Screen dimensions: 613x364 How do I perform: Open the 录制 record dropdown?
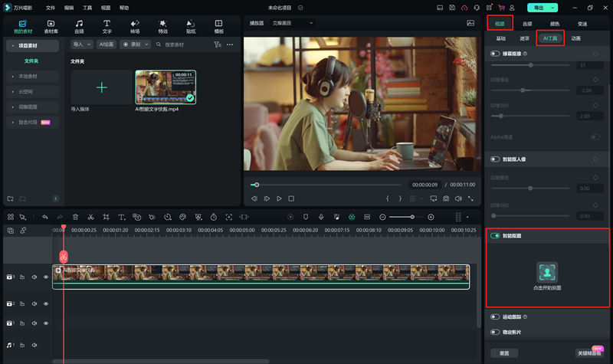click(x=136, y=44)
